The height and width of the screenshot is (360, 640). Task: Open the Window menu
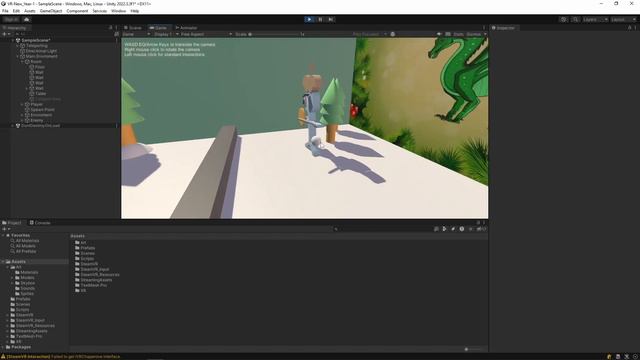pos(119,11)
